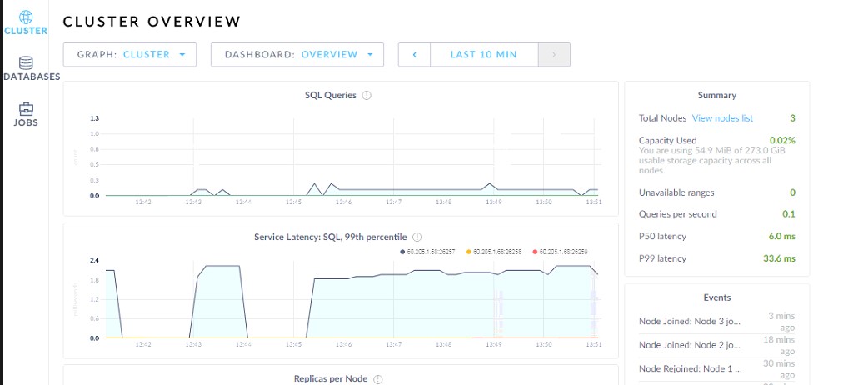Go to previous time range arrow

[x=414, y=55]
